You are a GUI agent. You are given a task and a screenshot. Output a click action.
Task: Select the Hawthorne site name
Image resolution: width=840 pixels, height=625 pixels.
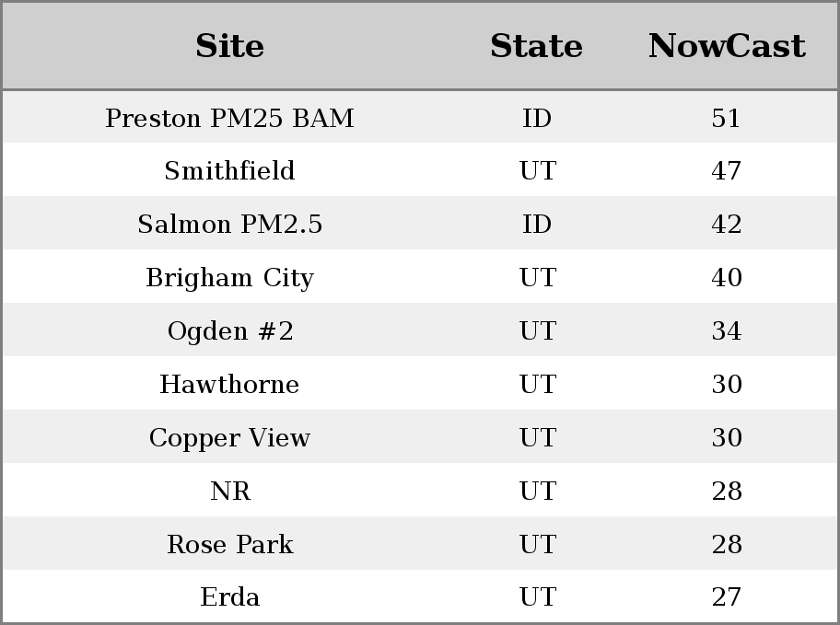pos(229,384)
